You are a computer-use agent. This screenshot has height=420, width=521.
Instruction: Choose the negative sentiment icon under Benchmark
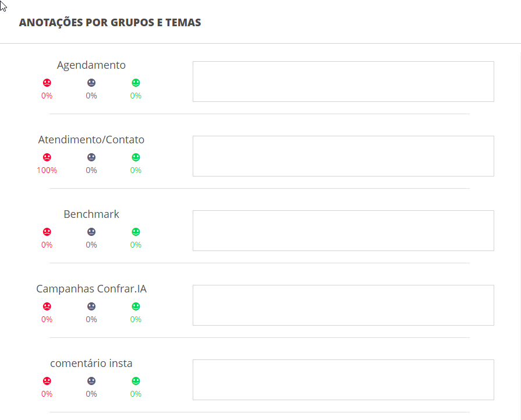point(47,232)
